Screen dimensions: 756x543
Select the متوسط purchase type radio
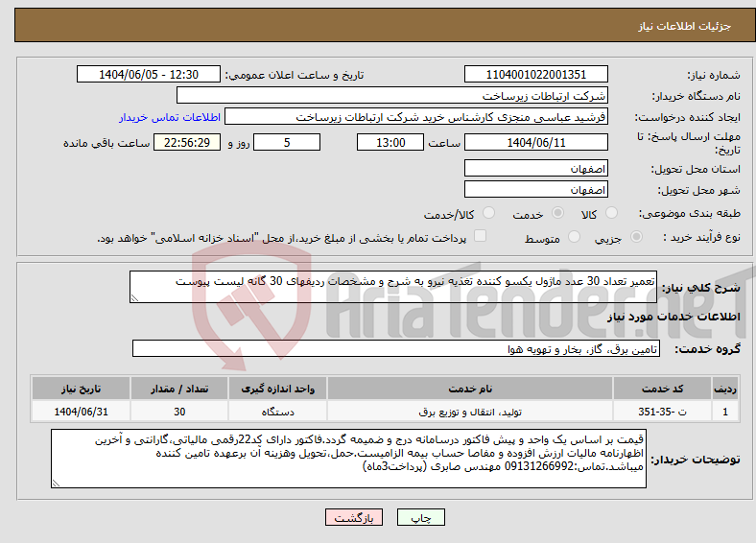pos(574,236)
